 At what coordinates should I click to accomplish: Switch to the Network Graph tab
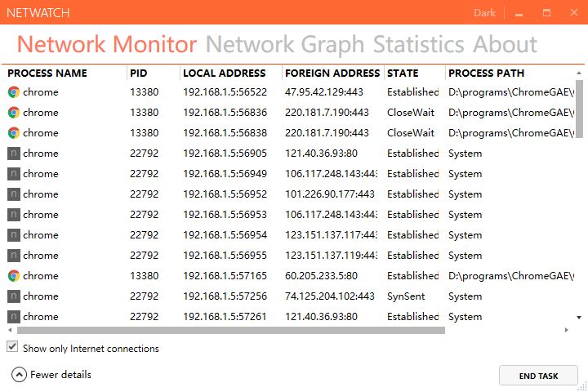(285, 44)
